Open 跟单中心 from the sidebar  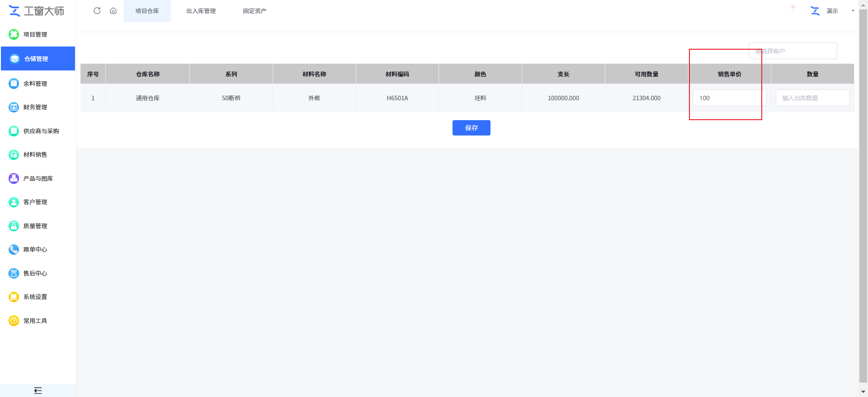click(x=35, y=249)
